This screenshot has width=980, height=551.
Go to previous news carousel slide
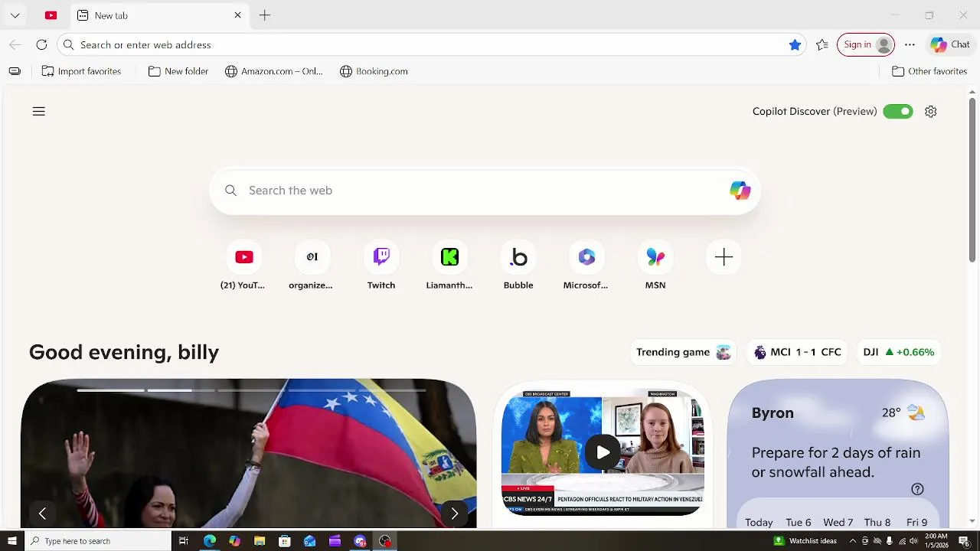43,514
